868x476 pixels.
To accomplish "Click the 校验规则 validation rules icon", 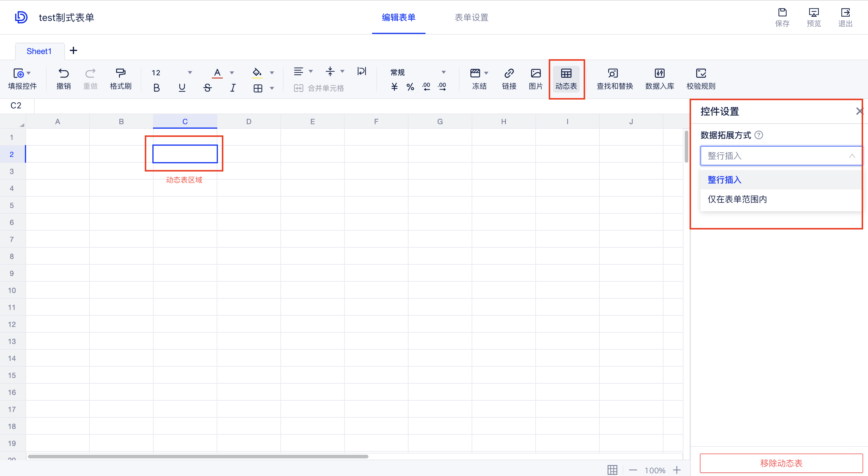I will tap(700, 79).
